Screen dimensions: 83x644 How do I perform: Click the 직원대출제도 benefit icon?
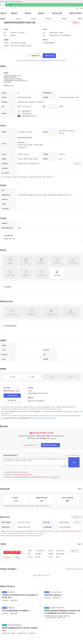(x=26, y=273)
